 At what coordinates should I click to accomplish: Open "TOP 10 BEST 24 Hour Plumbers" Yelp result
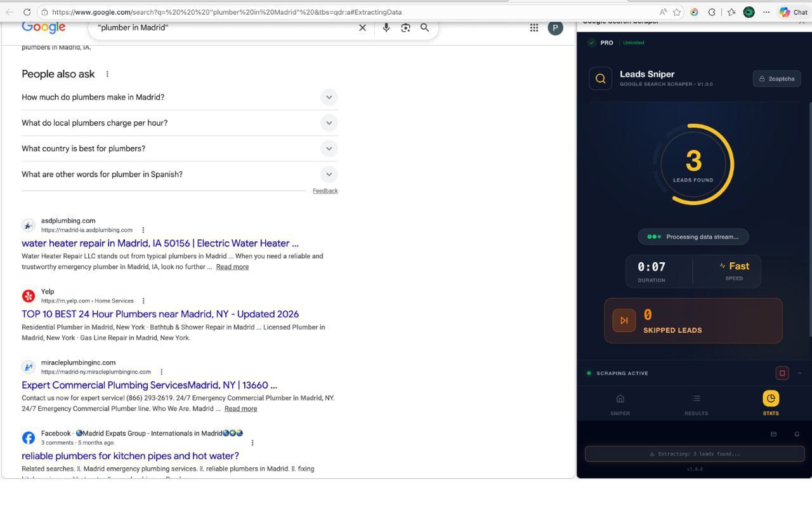pos(160,314)
